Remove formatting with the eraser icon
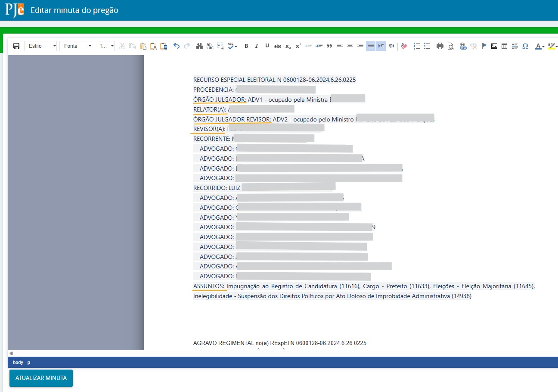The width and height of the screenshot is (558, 392). click(x=404, y=46)
